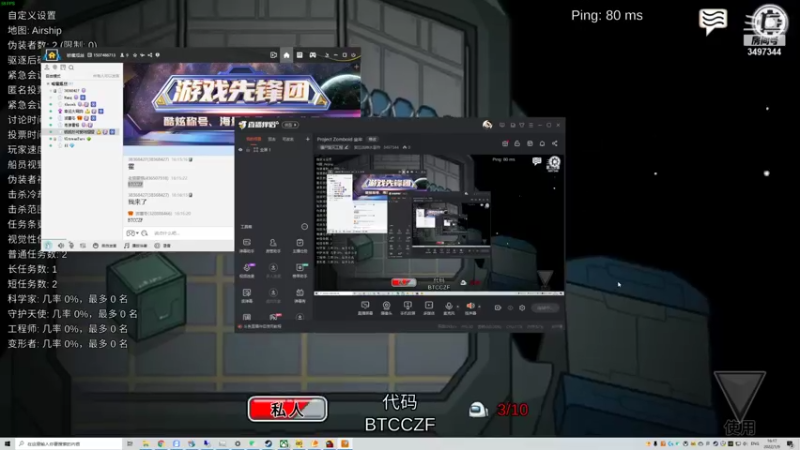
Task: Toggle microphone in streaming bottom toolbar
Action: pyautogui.click(x=448, y=307)
